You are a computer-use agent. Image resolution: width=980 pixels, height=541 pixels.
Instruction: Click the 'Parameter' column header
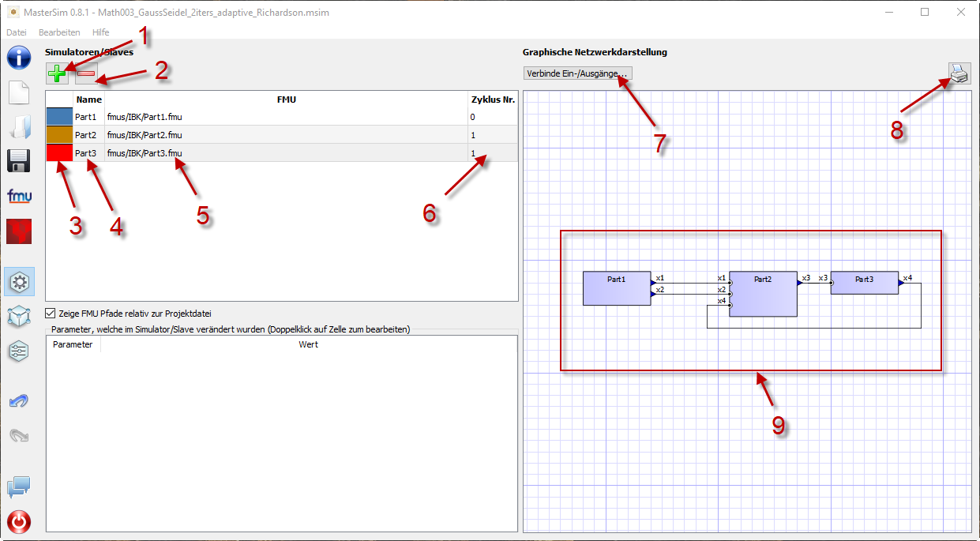click(x=73, y=344)
